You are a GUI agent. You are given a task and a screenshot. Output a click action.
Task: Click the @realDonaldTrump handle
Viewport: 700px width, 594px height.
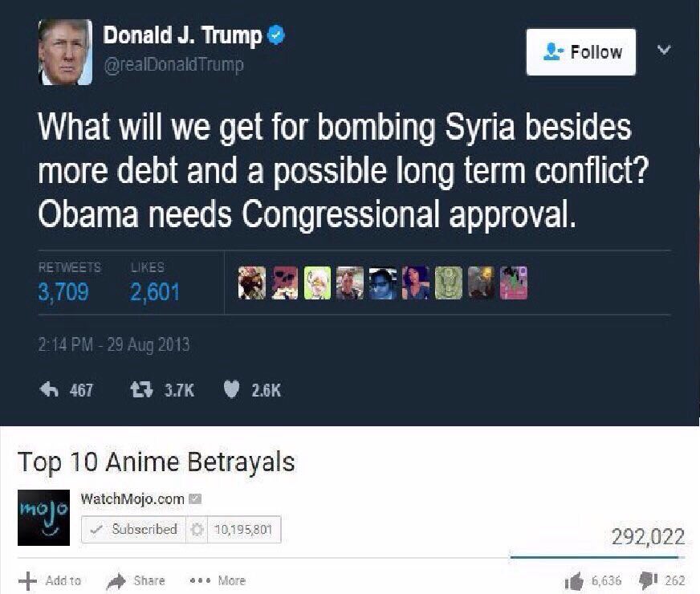[173, 65]
